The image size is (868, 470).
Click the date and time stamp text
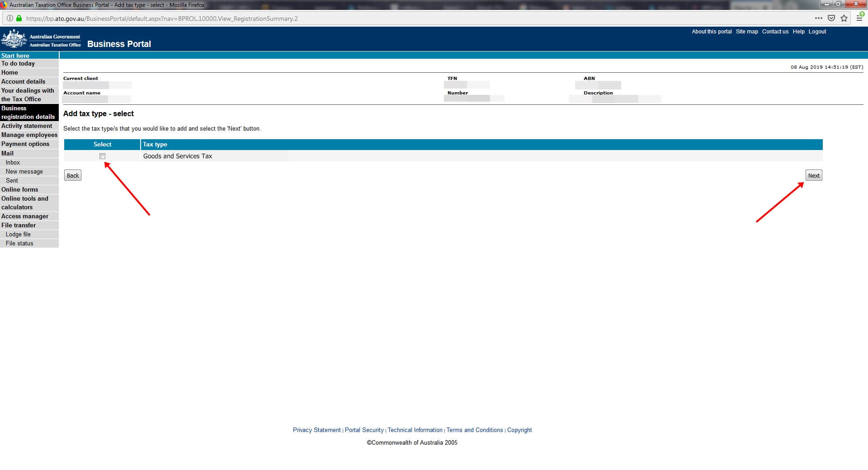pos(827,67)
